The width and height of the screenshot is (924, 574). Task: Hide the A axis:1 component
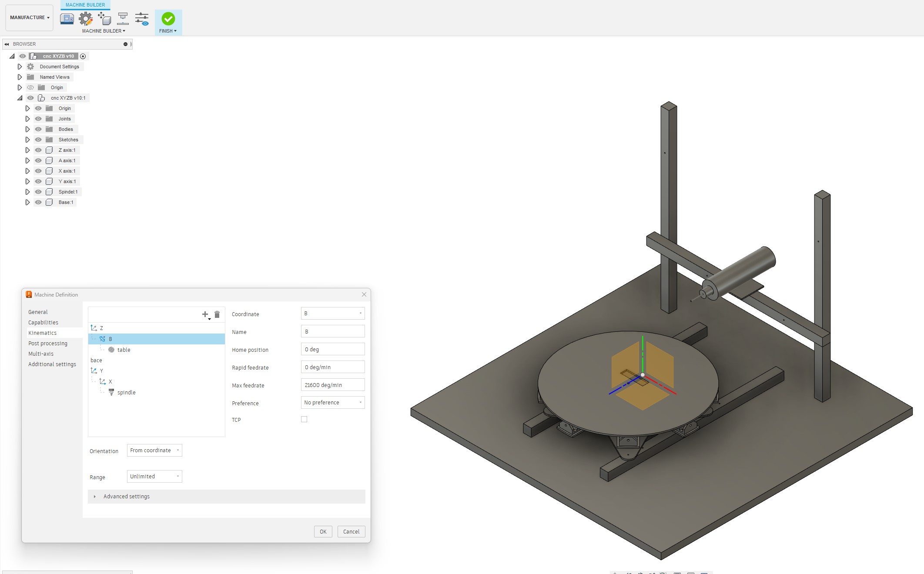point(38,160)
